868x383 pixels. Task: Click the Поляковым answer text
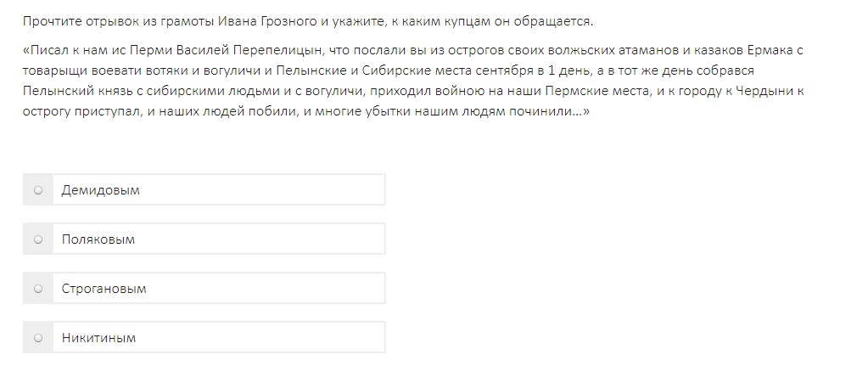pyautogui.click(x=98, y=239)
